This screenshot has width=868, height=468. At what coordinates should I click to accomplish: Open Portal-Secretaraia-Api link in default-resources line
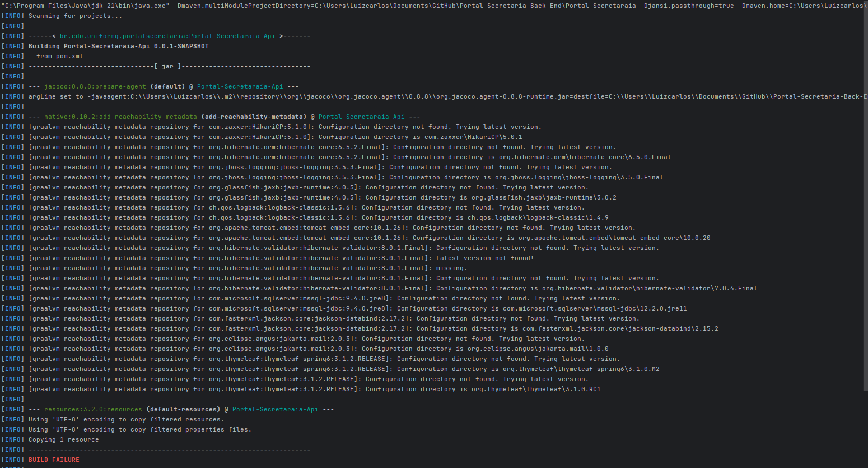[276, 409]
